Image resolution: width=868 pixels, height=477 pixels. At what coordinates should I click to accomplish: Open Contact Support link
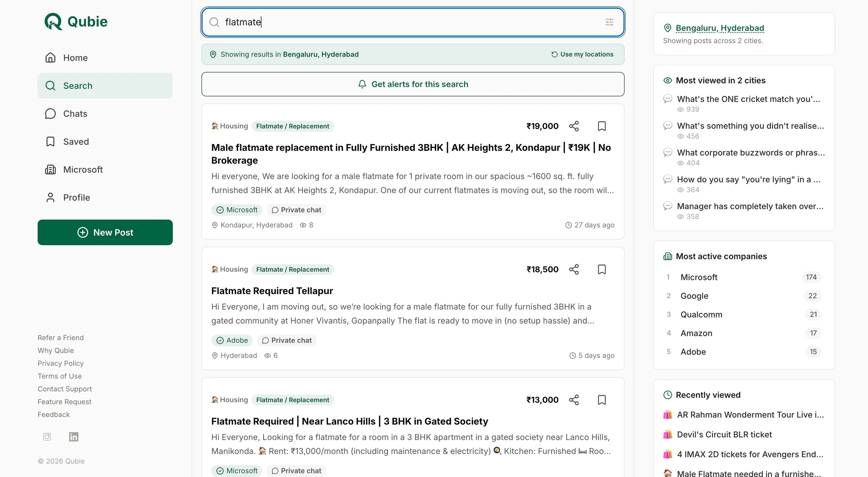tap(65, 389)
